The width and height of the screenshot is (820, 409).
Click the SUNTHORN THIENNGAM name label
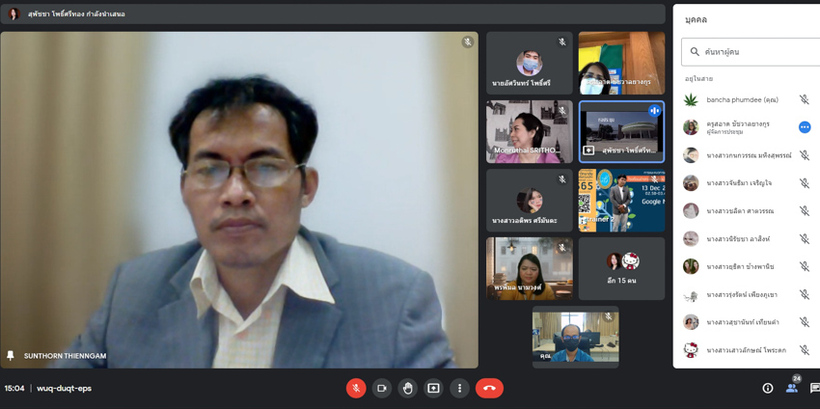pyautogui.click(x=65, y=356)
